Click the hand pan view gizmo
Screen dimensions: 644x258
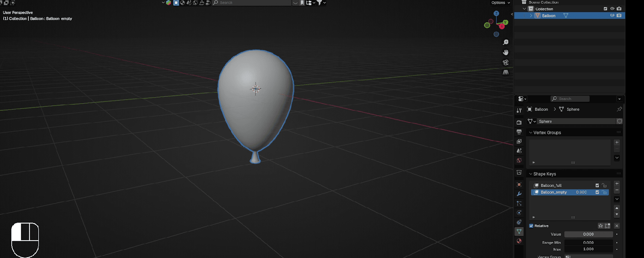coord(506,52)
